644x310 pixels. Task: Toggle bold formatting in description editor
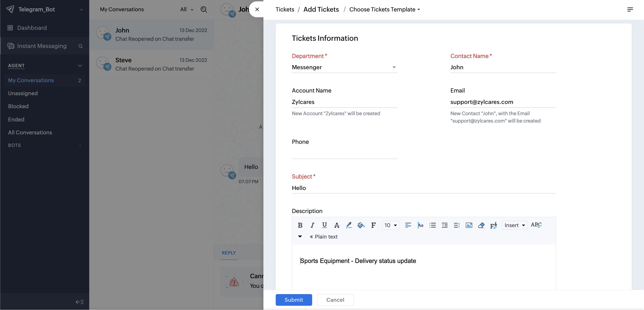click(x=300, y=225)
